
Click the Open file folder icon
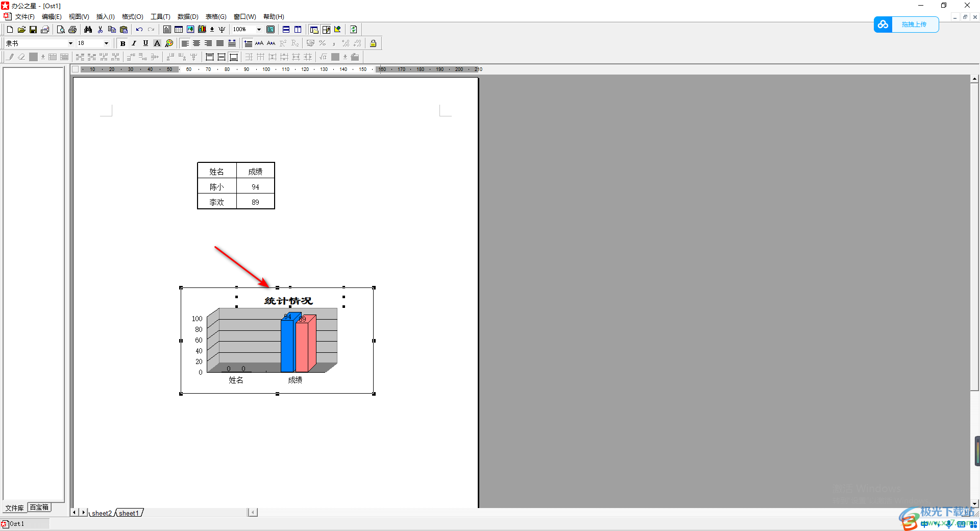(x=21, y=30)
